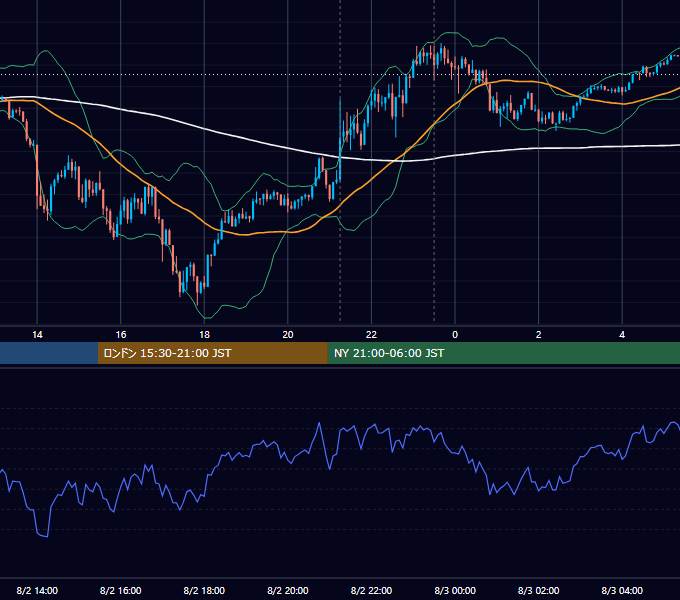Click the 18 hour label on time axis

pos(204,335)
